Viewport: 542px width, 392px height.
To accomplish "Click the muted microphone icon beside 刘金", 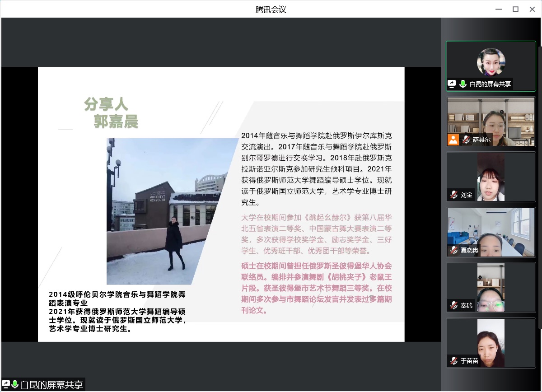I will (x=453, y=195).
